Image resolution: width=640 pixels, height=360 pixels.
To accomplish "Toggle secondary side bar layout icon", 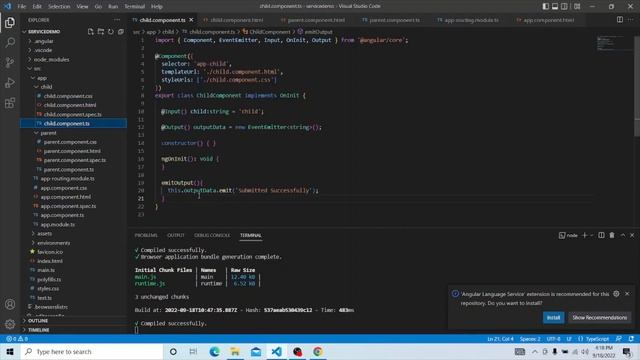I will point(564,6).
